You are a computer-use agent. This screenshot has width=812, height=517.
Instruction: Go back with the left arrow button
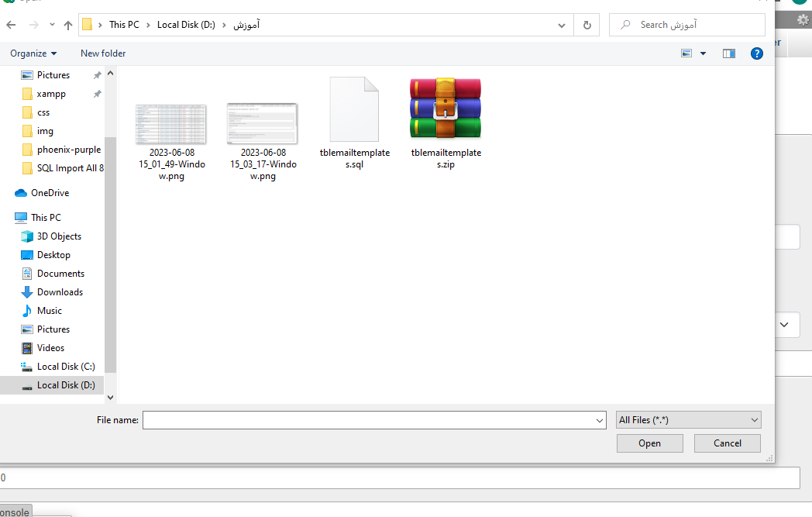pos(11,24)
